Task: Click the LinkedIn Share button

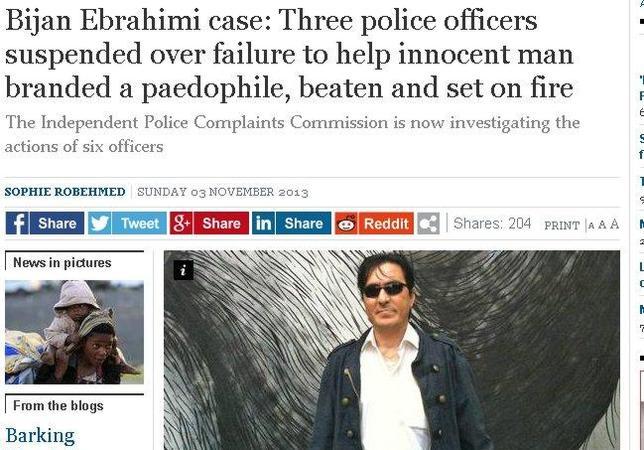Action: pos(304,223)
